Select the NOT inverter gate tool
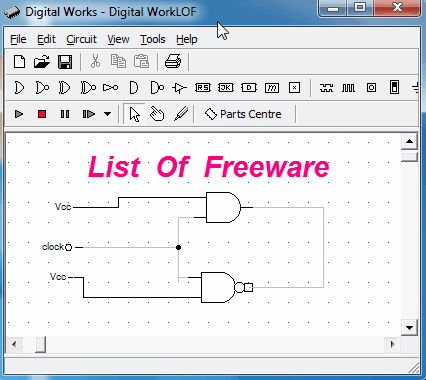The image size is (426, 380). [110, 88]
